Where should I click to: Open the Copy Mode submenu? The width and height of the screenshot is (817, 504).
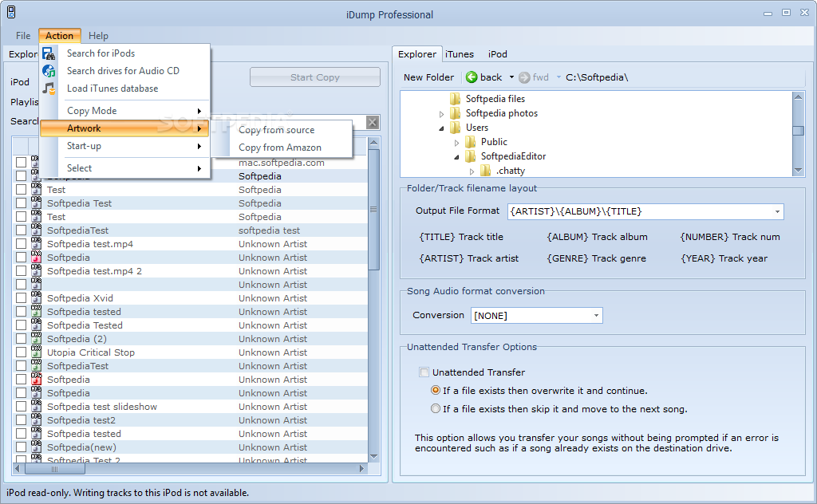tap(125, 110)
